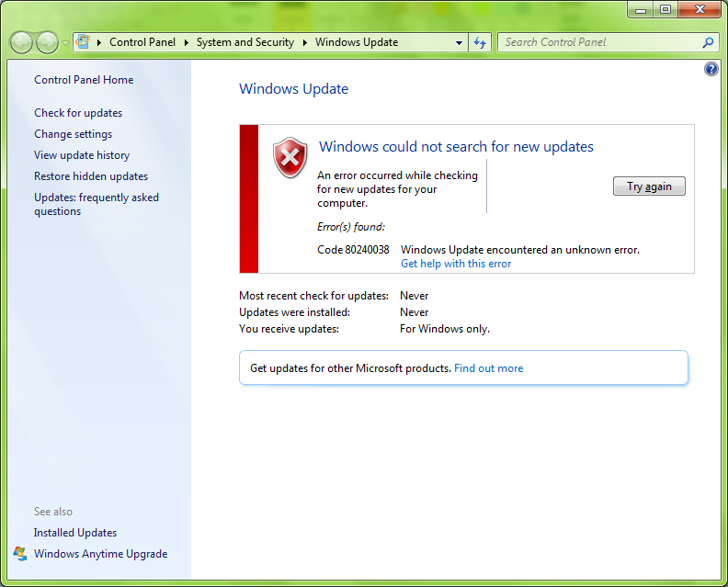Click the Forward navigation arrow
728x587 pixels.
point(48,43)
